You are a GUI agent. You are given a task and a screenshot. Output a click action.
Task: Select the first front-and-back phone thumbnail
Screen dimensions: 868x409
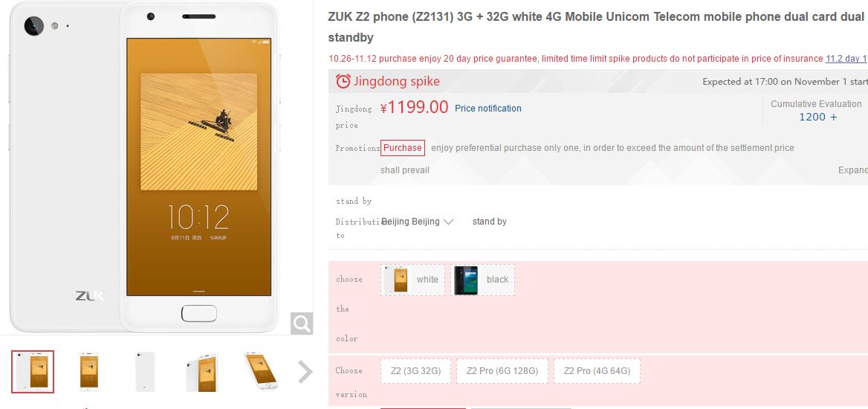coord(33,372)
